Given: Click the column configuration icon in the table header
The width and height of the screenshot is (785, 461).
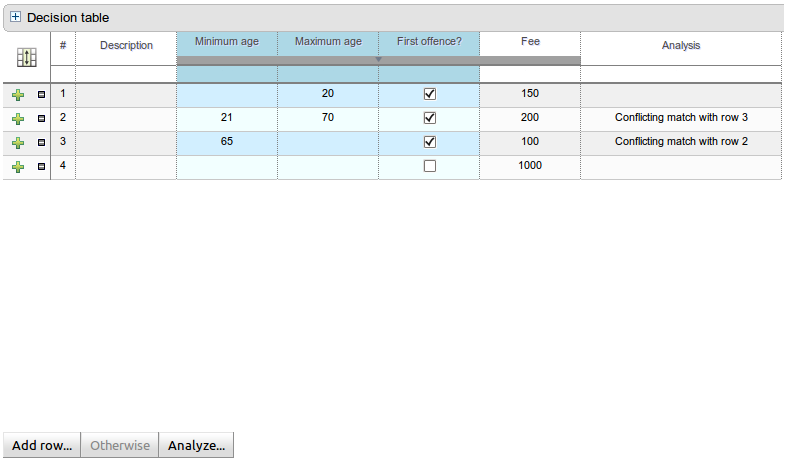Looking at the screenshot, I should [26, 58].
